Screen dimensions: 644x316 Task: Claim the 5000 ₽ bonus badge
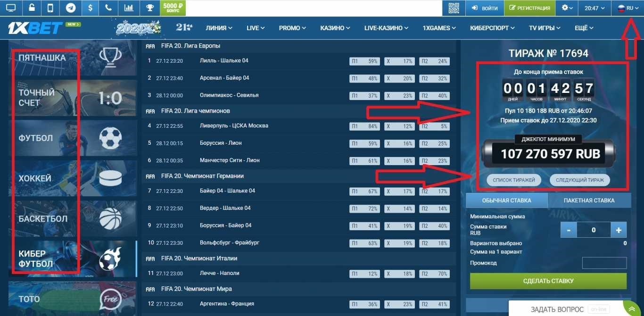pos(173,8)
